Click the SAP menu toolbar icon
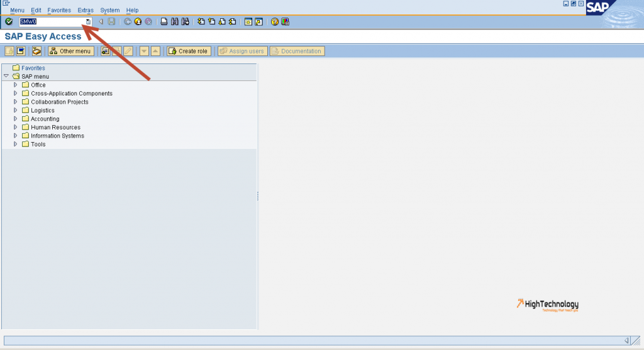This screenshot has height=350, width=644. coord(21,51)
